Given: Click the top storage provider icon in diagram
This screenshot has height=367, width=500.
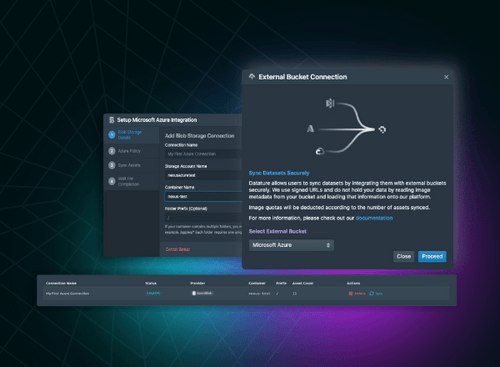Looking at the screenshot, I should (330, 103).
